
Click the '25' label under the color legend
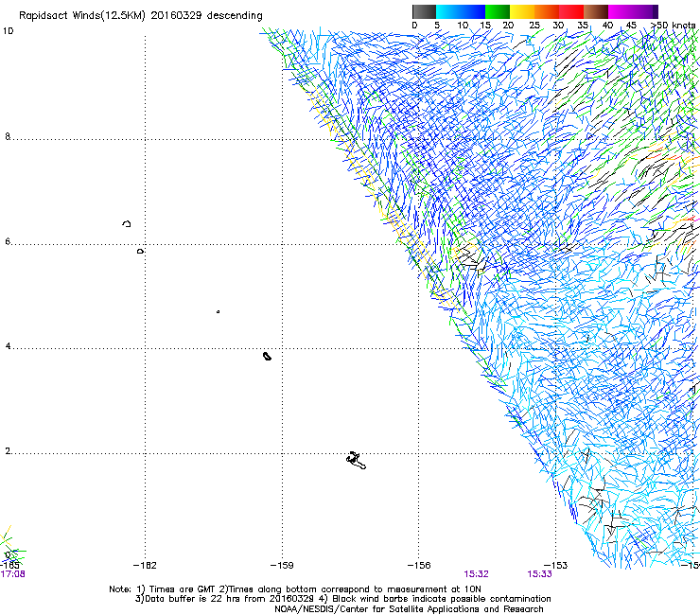(534, 26)
